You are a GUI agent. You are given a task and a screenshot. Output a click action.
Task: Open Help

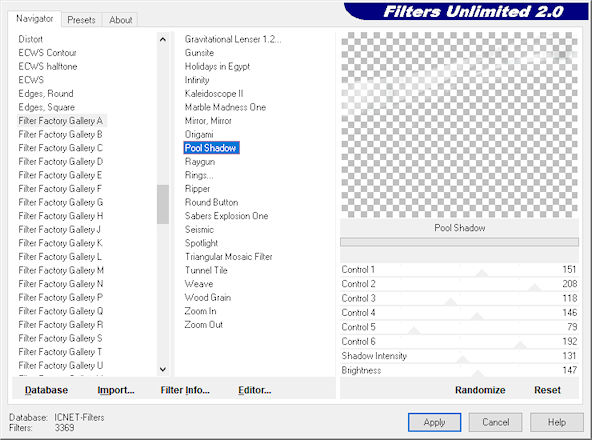557,422
